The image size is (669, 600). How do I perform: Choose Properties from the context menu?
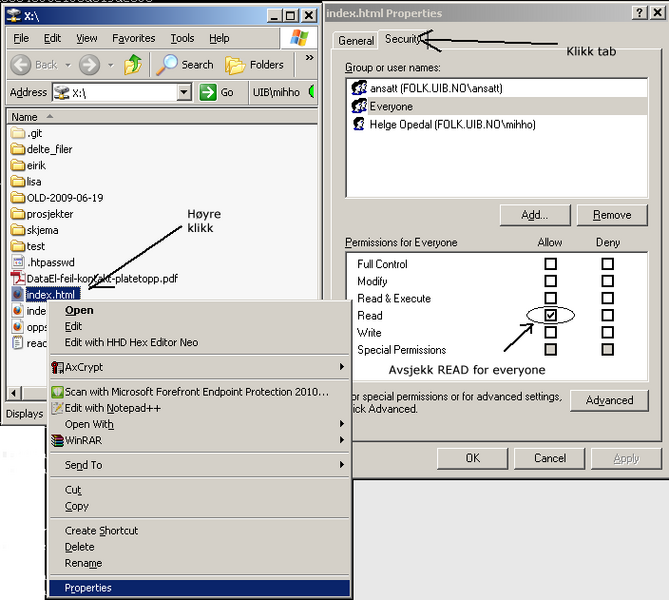click(x=88, y=588)
